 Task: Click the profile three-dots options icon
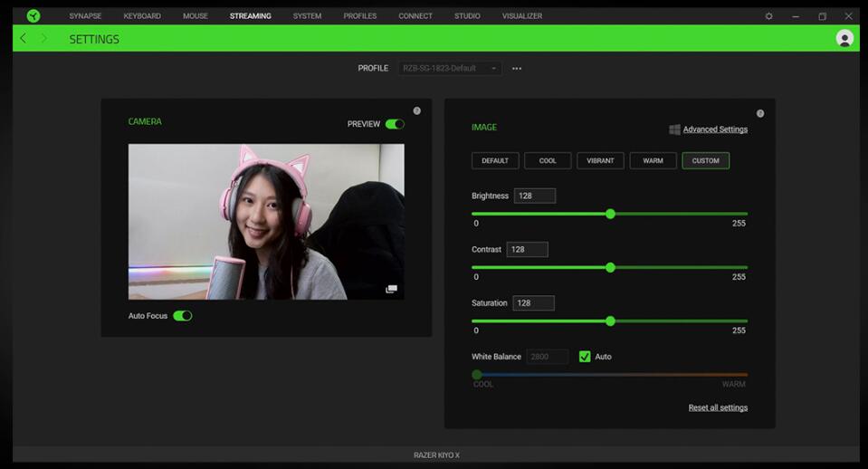(x=517, y=69)
